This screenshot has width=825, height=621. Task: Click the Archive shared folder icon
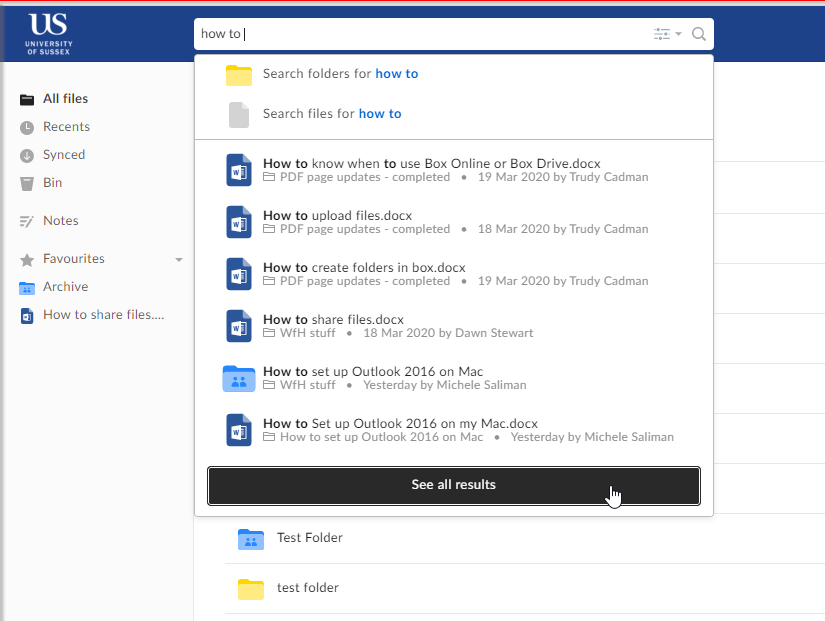point(27,288)
